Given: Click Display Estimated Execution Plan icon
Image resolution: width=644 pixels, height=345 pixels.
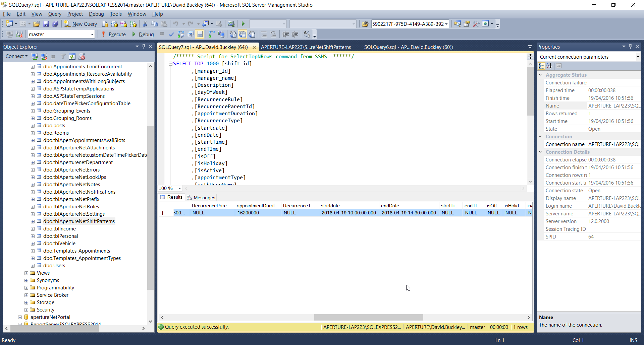Looking at the screenshot, I should pos(181,34).
